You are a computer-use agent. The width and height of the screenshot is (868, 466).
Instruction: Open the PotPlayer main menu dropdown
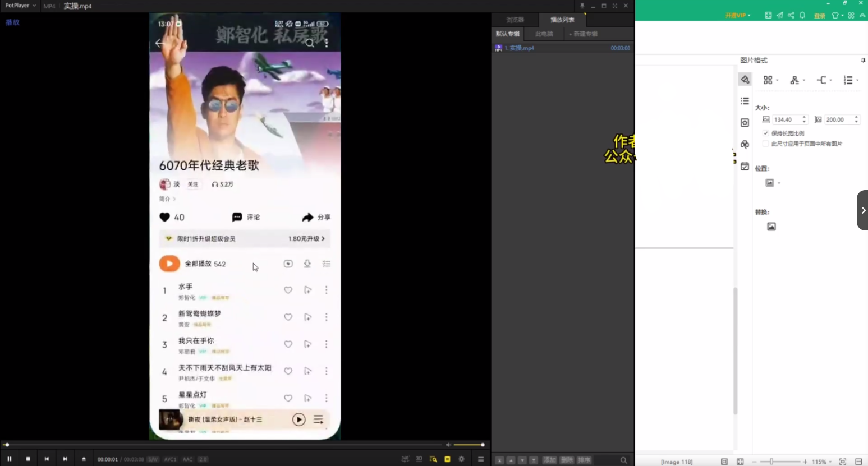click(x=20, y=6)
